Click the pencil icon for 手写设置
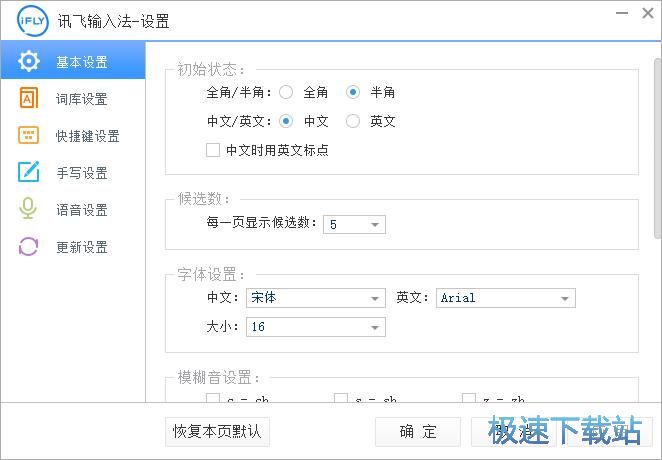Screen dimensions: 662x460 tap(28, 171)
